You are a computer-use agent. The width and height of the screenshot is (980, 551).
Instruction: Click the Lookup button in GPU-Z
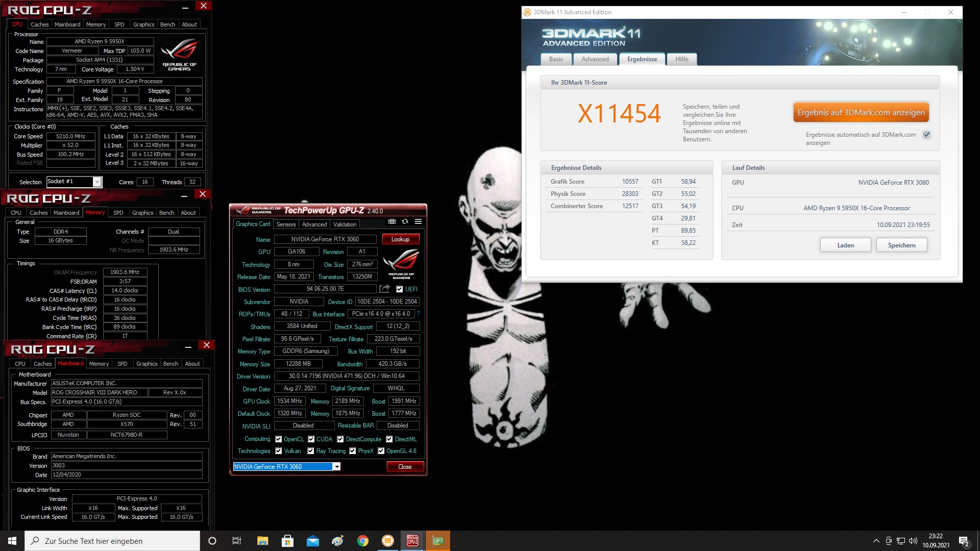(x=400, y=239)
